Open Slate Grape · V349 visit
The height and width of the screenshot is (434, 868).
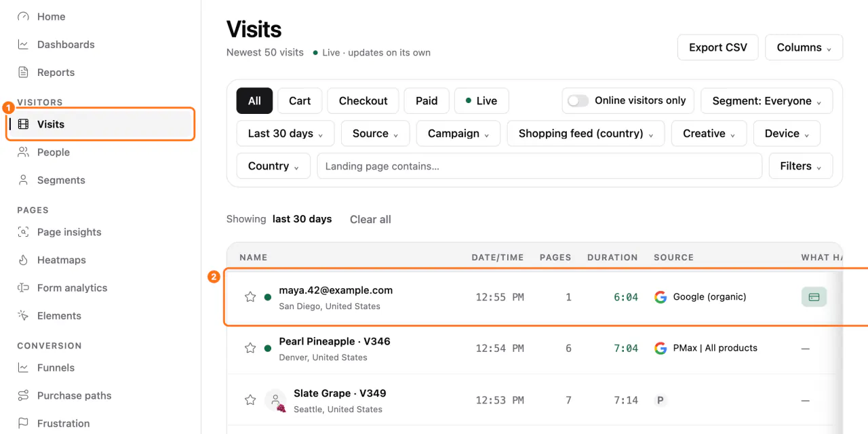click(x=340, y=393)
